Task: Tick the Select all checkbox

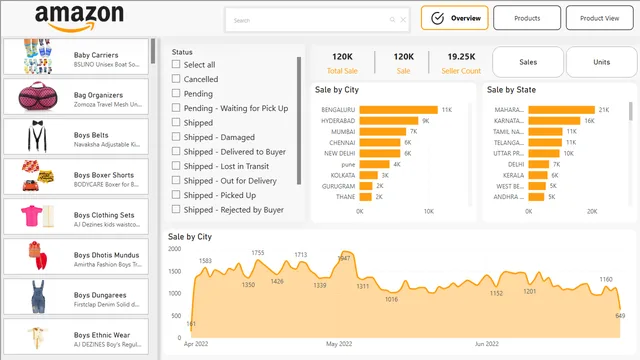Action: click(176, 64)
